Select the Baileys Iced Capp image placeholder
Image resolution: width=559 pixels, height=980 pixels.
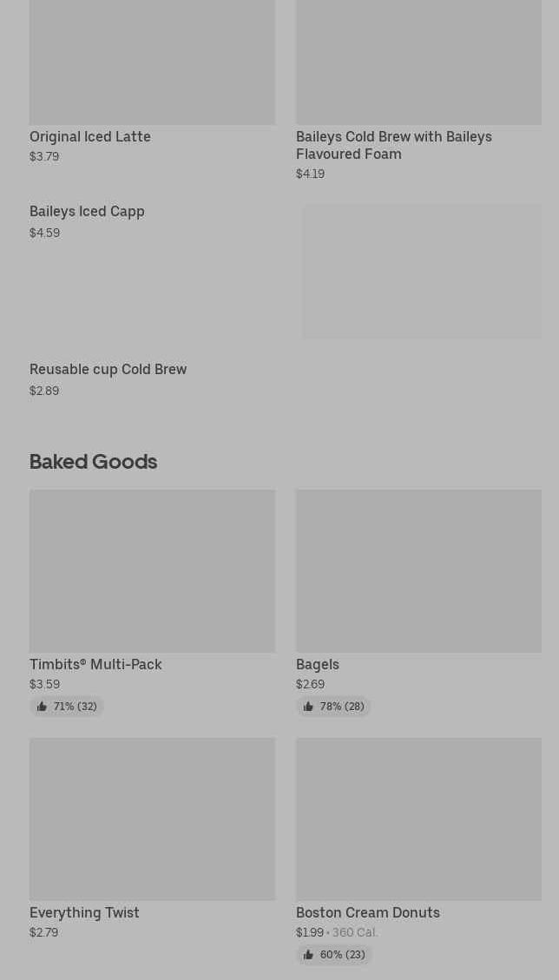click(x=421, y=272)
